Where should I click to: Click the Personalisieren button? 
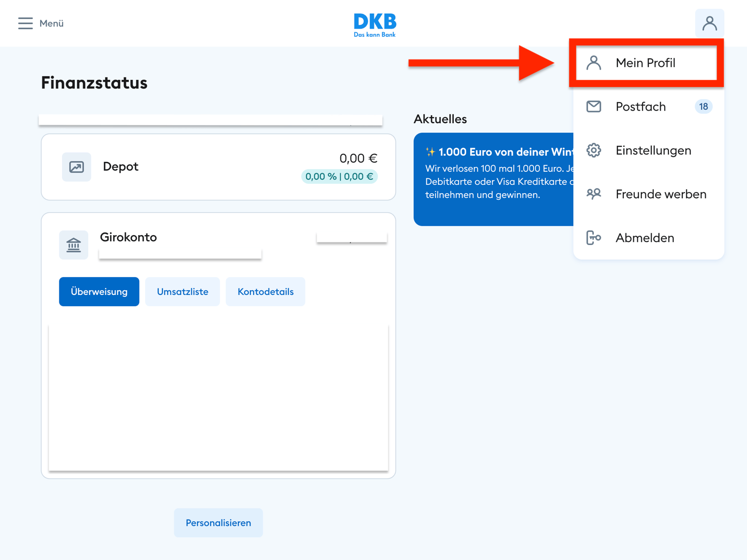218,523
